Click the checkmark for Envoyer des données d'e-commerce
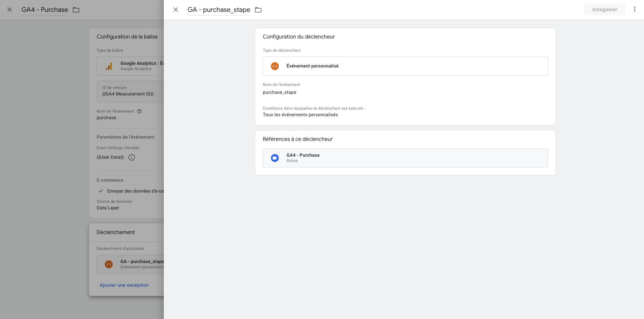The image size is (644, 319). point(101,191)
